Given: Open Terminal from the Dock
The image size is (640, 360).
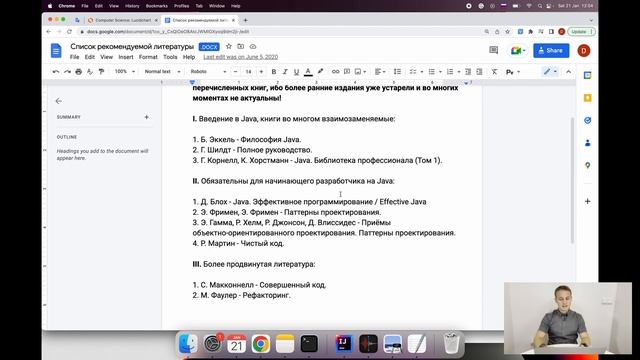Looking at the screenshot, I should (x=309, y=344).
